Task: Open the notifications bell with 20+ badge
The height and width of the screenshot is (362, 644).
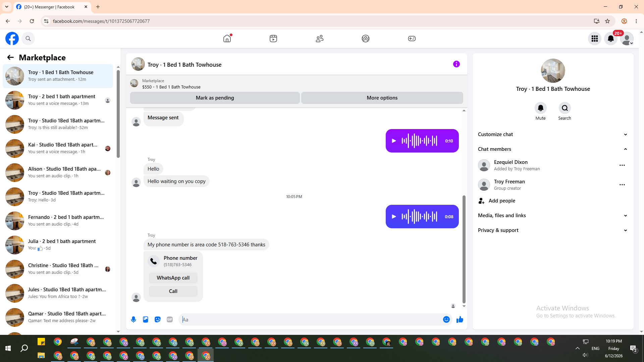Action: click(611, 39)
